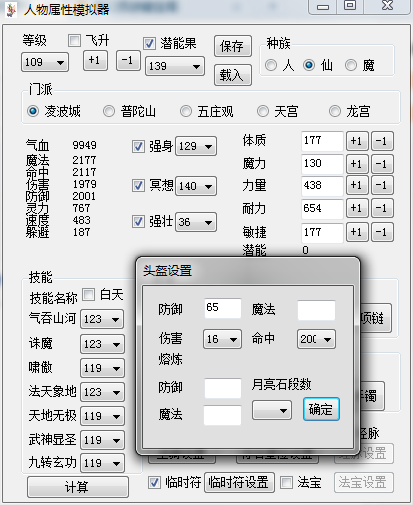Click the 载入 button
Screen dimensions: 413x505
pos(233,75)
